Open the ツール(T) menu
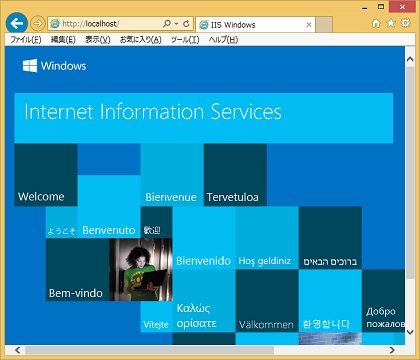The image size is (420, 360). [x=185, y=40]
